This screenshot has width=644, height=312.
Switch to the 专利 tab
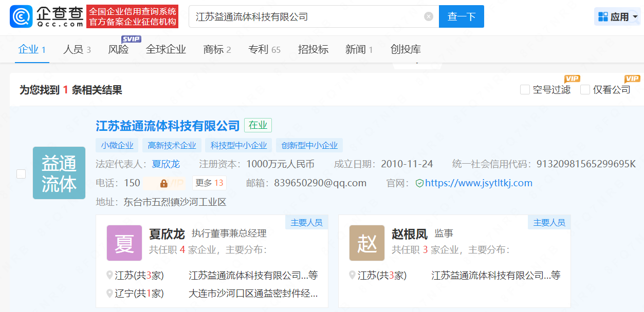point(264,49)
